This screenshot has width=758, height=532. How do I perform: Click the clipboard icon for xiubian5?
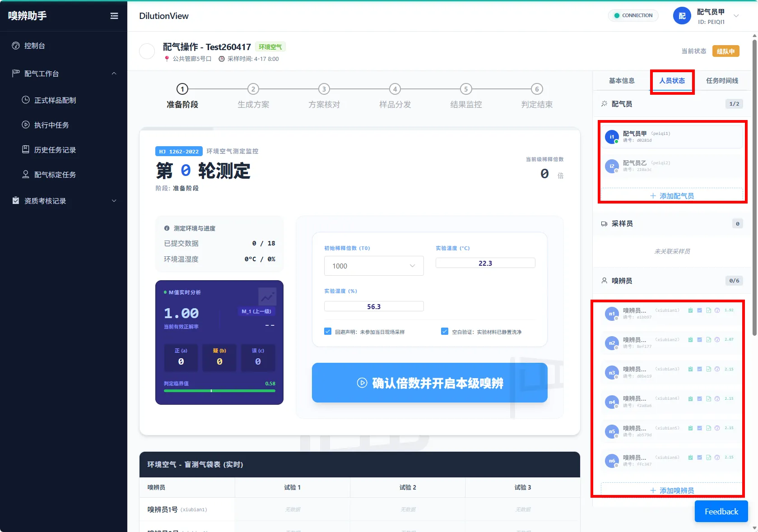click(x=690, y=428)
